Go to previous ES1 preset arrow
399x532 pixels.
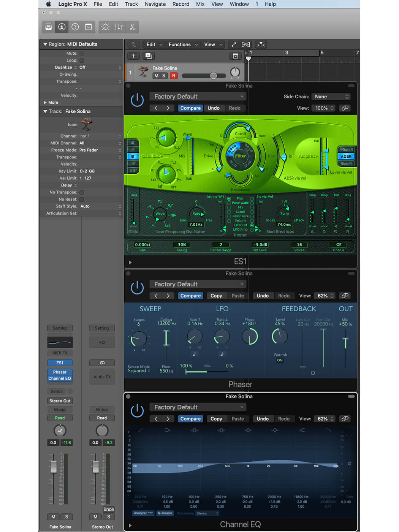tap(156, 108)
